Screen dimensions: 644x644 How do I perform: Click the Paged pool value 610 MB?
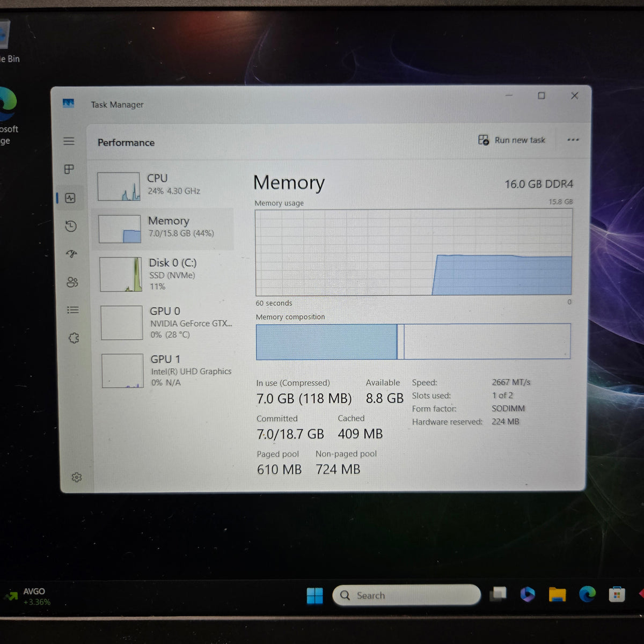click(x=279, y=470)
